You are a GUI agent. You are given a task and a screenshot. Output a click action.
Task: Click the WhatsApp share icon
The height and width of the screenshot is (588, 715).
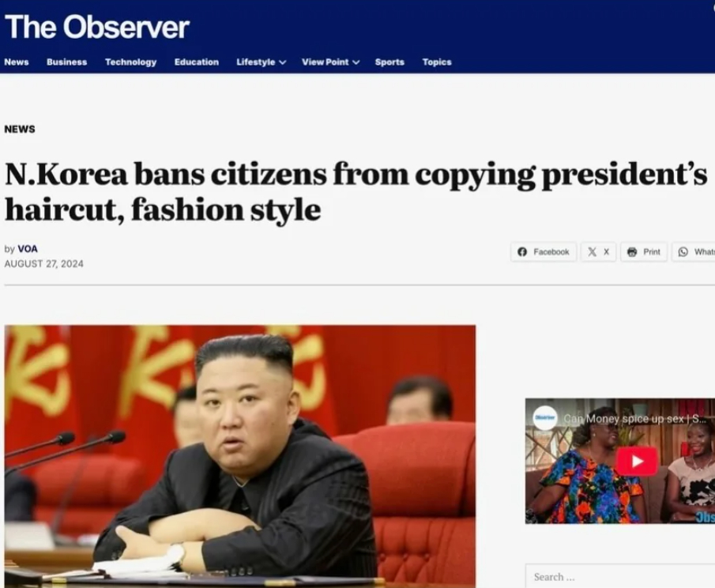[x=683, y=252]
